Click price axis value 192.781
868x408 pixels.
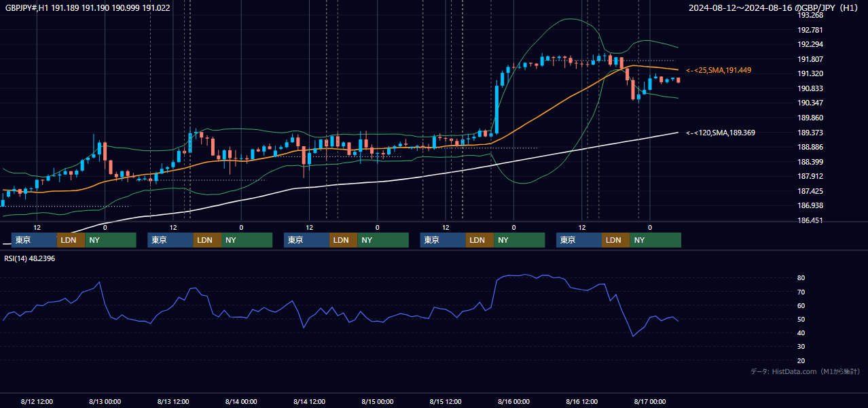pyautogui.click(x=810, y=30)
